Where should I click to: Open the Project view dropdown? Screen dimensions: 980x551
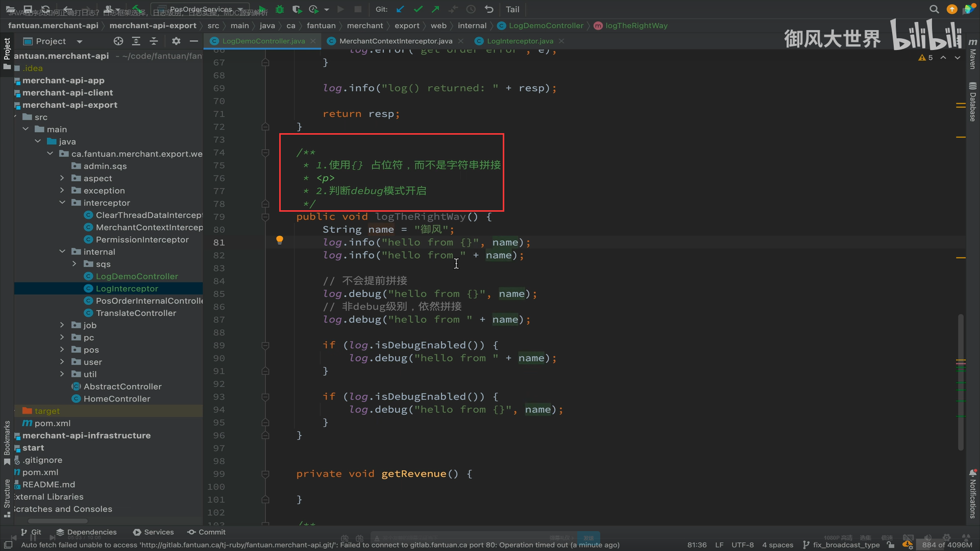[x=53, y=41]
